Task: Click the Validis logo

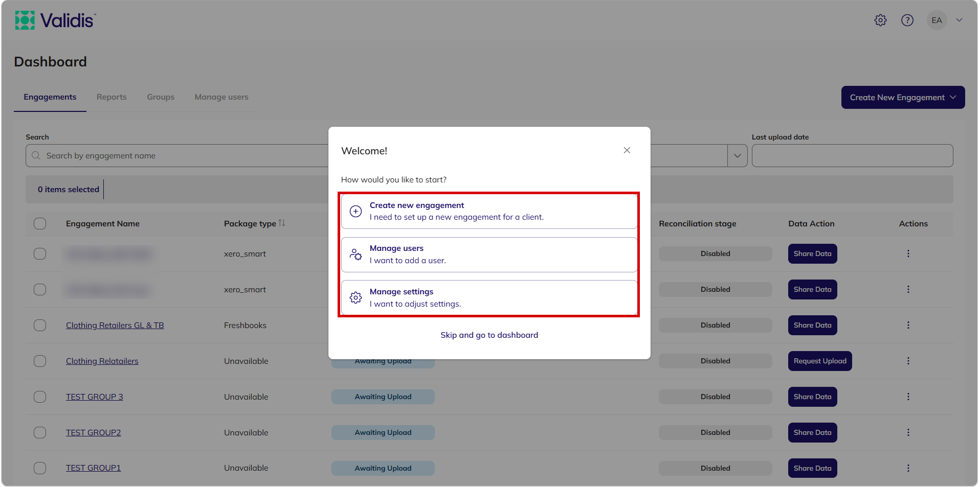Action: pos(55,20)
